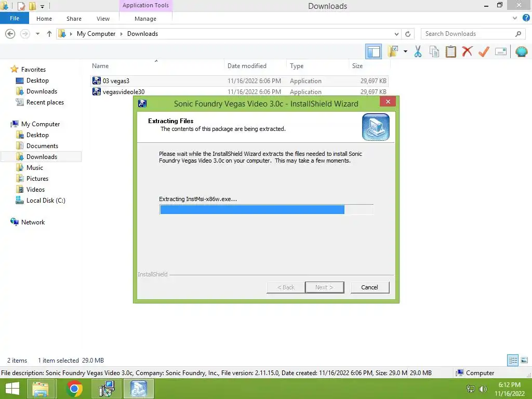This screenshot has height=399, width=532.
Task: Click the red X Delete icon
Action: click(467, 51)
